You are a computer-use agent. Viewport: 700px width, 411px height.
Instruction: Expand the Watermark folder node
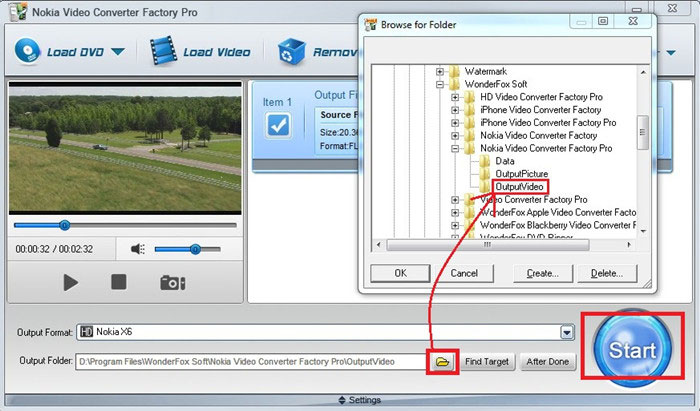pos(440,71)
